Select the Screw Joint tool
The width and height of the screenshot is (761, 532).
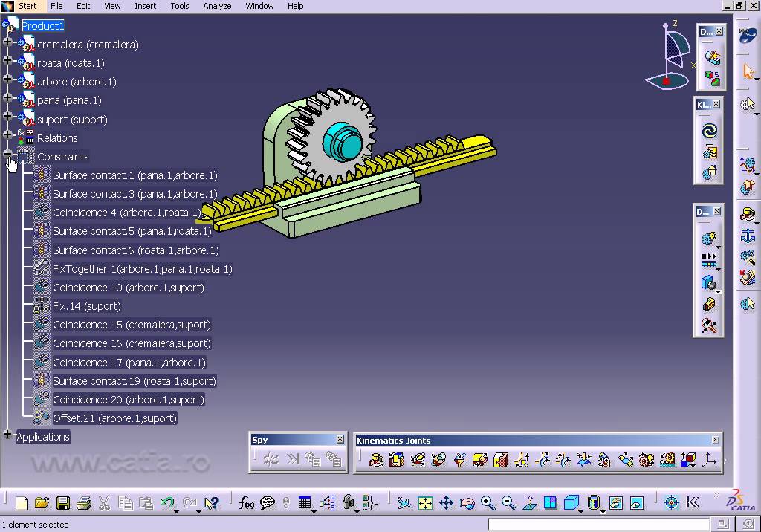[x=438, y=459]
